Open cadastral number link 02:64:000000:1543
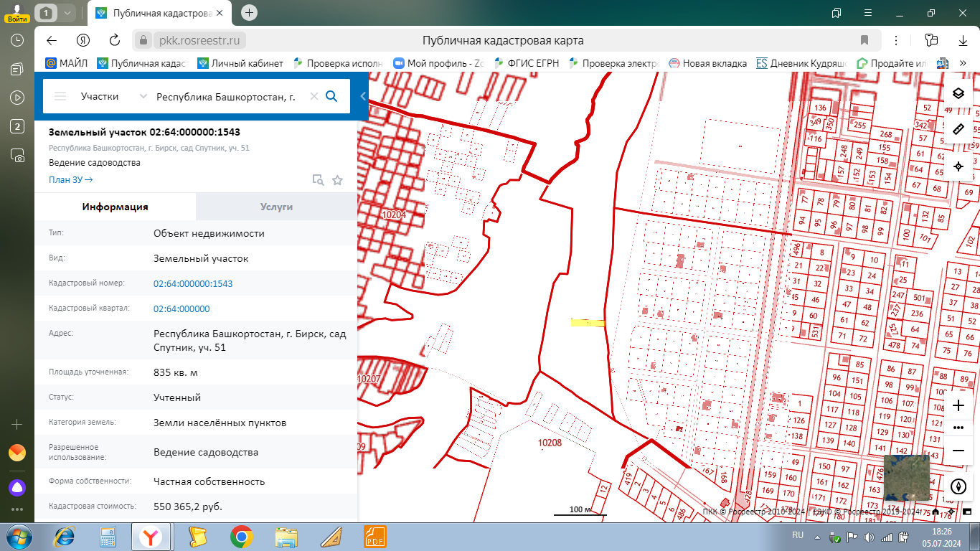This screenshot has height=551, width=980. point(193,283)
